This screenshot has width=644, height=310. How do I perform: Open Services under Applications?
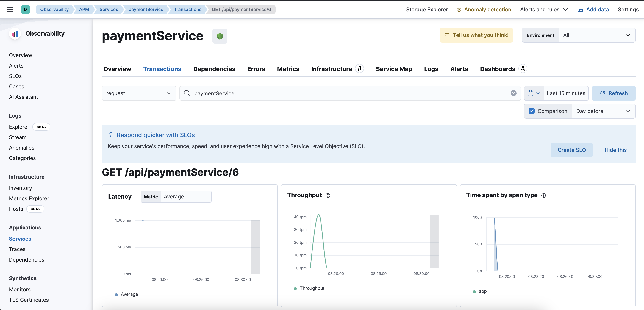(x=20, y=239)
